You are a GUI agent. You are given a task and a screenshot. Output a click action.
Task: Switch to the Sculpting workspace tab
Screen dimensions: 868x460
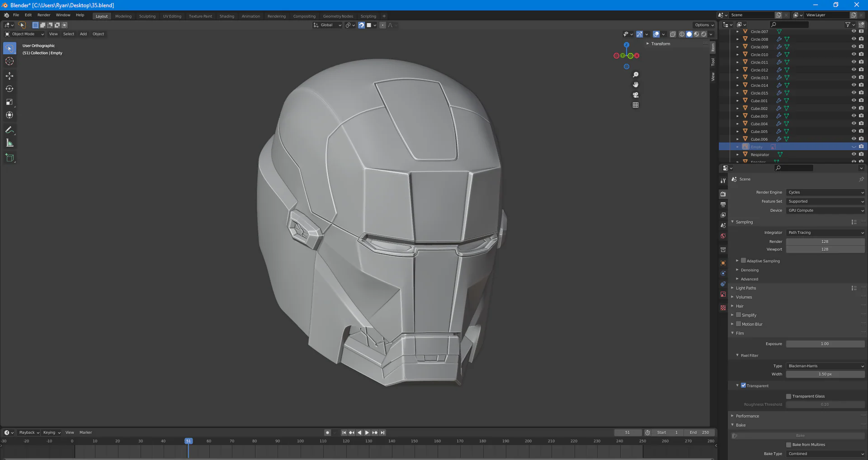coord(147,16)
